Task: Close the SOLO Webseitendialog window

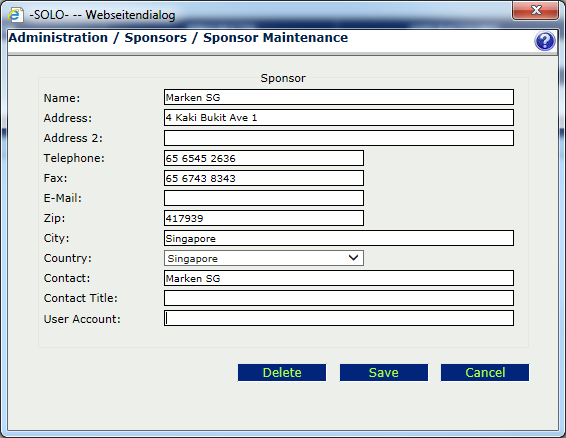Action: point(535,10)
